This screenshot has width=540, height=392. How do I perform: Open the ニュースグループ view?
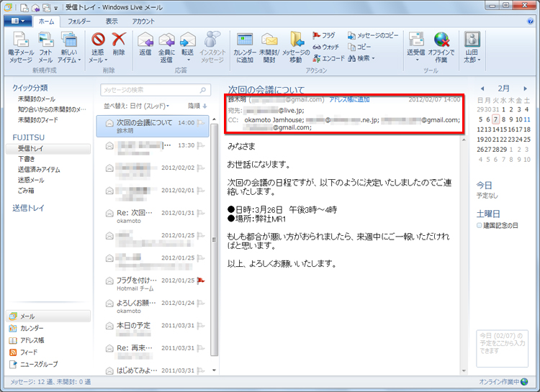[33, 364]
